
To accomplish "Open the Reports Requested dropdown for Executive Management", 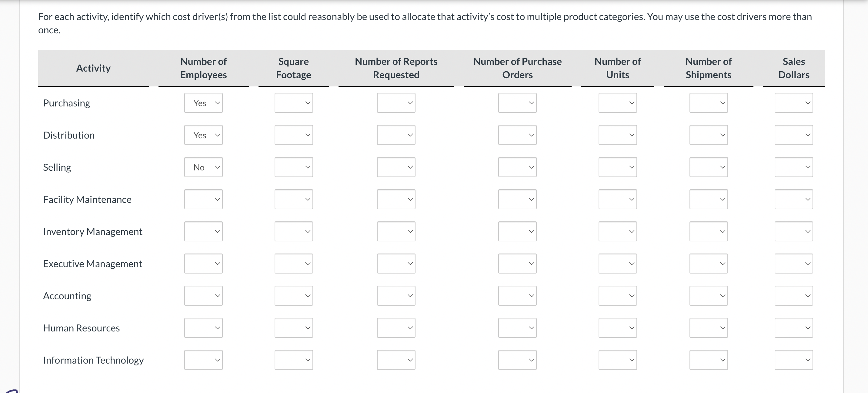I will point(396,263).
